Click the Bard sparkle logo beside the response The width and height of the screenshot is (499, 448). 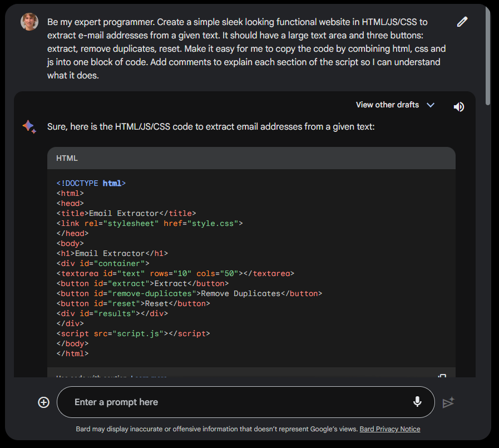pyautogui.click(x=29, y=127)
